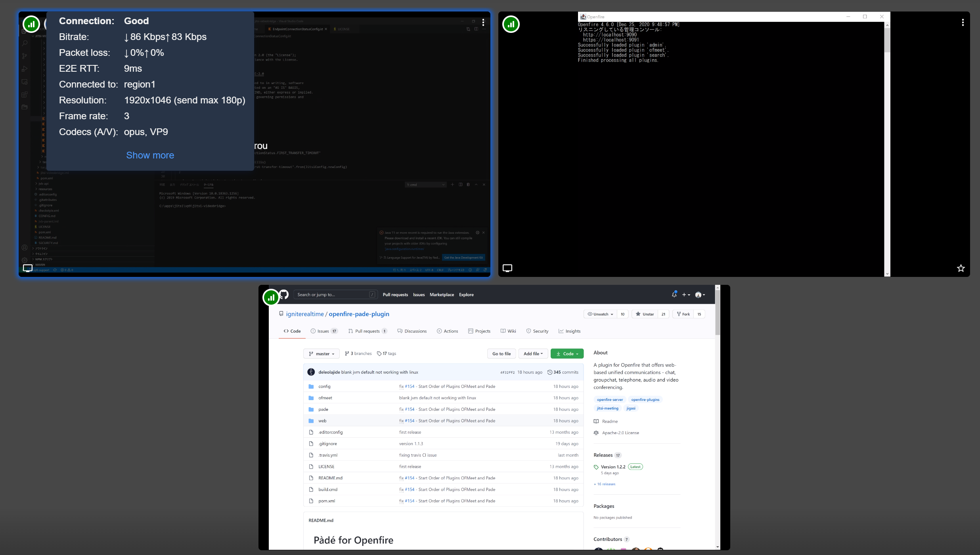
Task: Open the master branch dropdown
Action: [321, 353]
